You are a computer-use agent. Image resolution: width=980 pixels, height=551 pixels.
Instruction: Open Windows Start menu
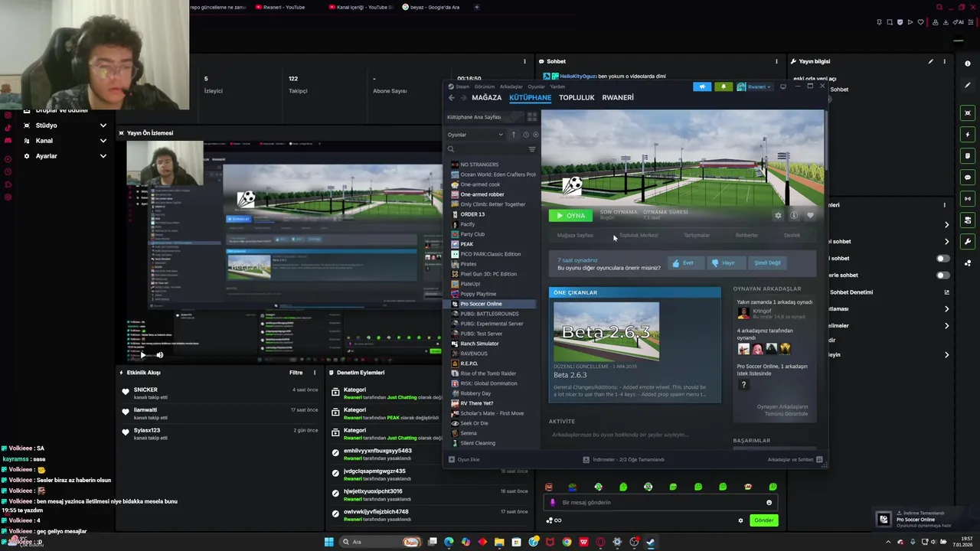329,542
